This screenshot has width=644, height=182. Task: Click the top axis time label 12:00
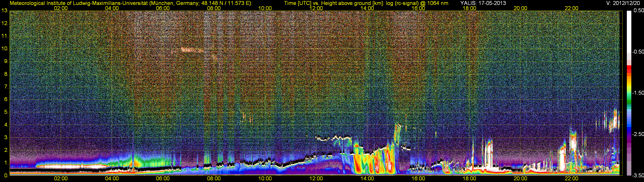tap(316, 8)
